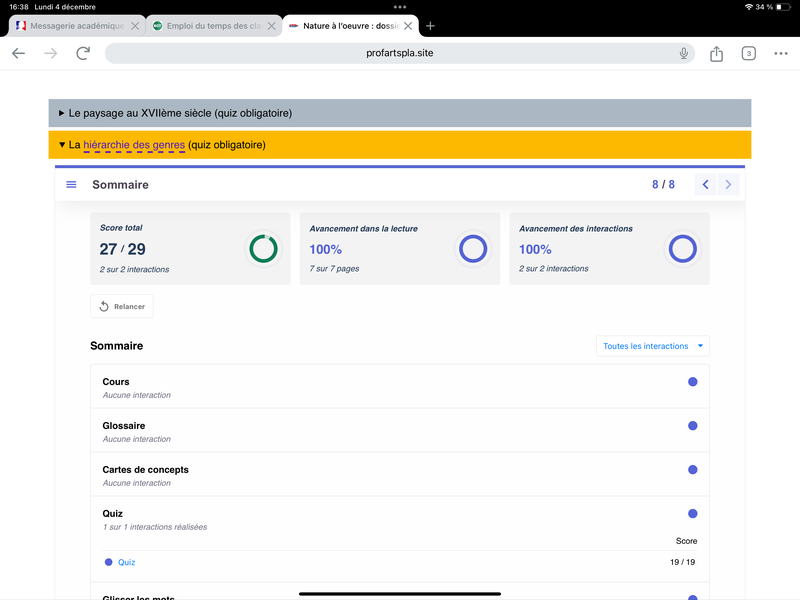Screen dimensions: 800x600
Task: Open the Quiz link with 19/19 score
Action: [126, 562]
